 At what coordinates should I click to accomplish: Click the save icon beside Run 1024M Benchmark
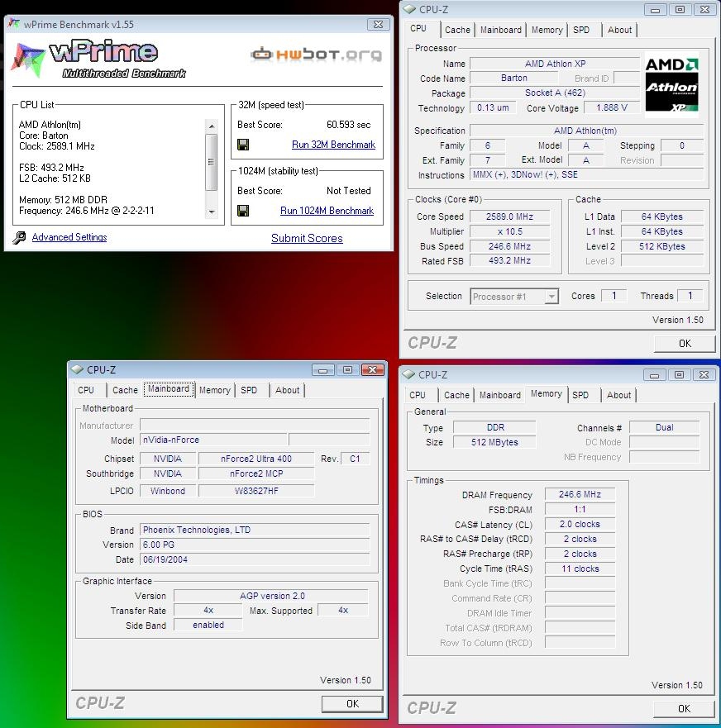coord(242,211)
